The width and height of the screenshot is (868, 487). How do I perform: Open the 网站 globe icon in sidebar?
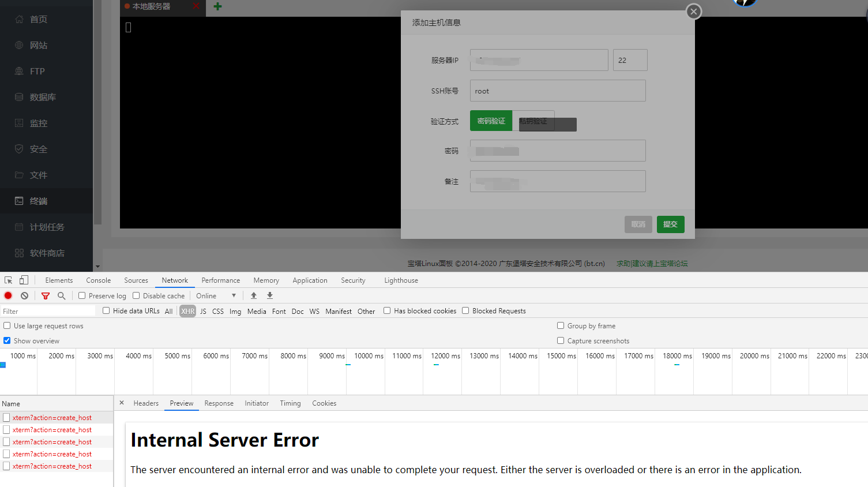pyautogui.click(x=19, y=45)
